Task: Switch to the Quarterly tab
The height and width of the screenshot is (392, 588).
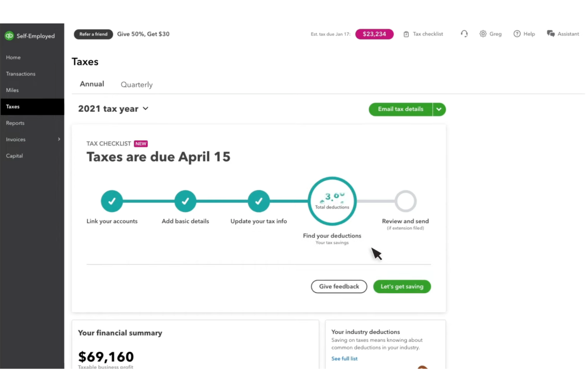Action: coord(137,84)
